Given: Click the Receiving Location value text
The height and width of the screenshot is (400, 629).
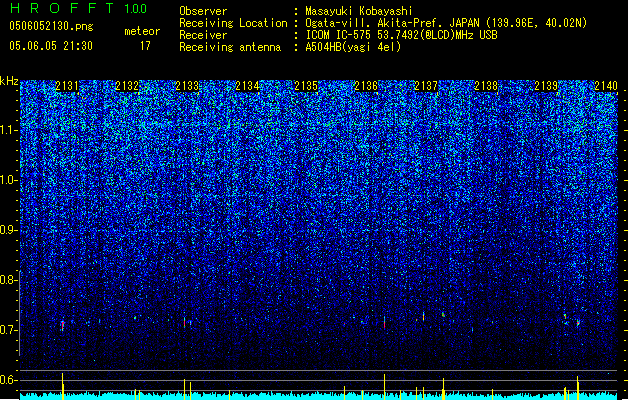Looking at the screenshot, I should 446,23.
